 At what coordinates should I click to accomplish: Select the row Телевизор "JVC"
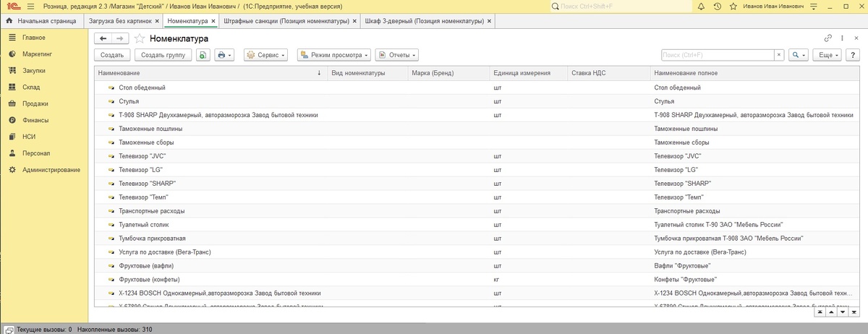(x=477, y=156)
